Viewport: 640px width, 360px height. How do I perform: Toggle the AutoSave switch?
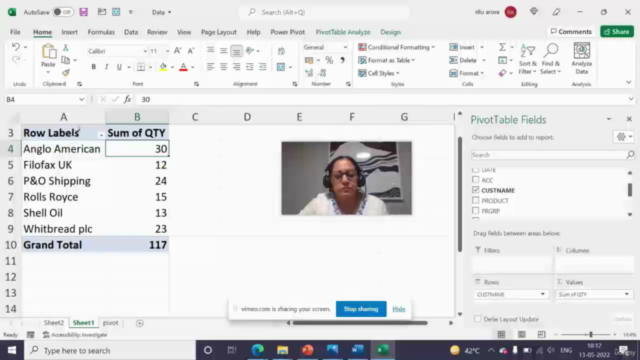pos(63,12)
